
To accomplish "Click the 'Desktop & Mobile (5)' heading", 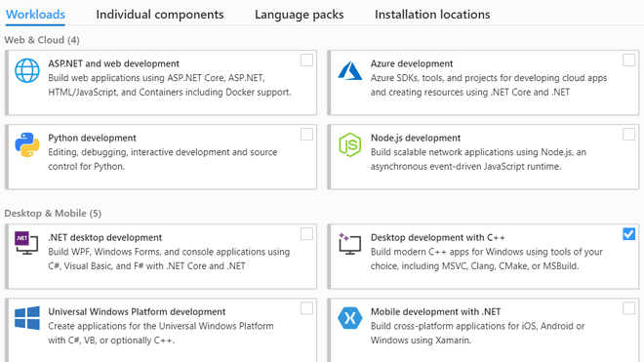I will coord(53,214).
